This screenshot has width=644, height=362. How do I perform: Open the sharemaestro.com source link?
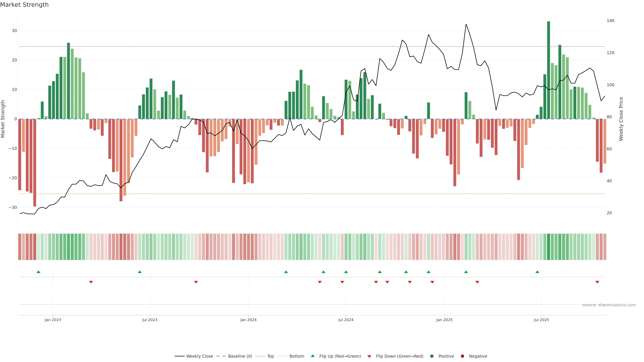pyautogui.click(x=609, y=305)
